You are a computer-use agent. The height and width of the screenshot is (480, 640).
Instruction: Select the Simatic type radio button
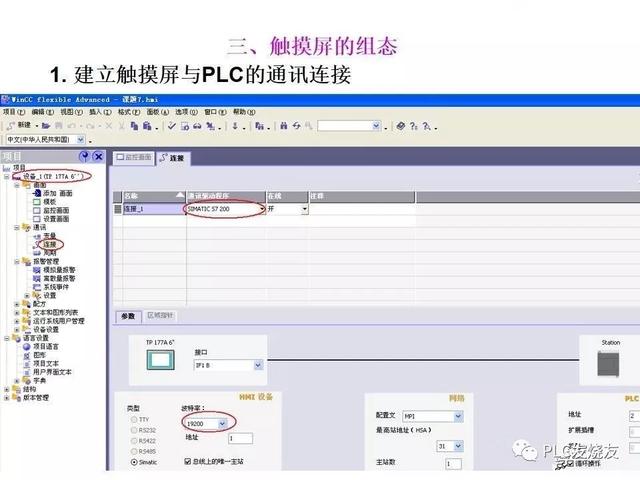(x=134, y=463)
